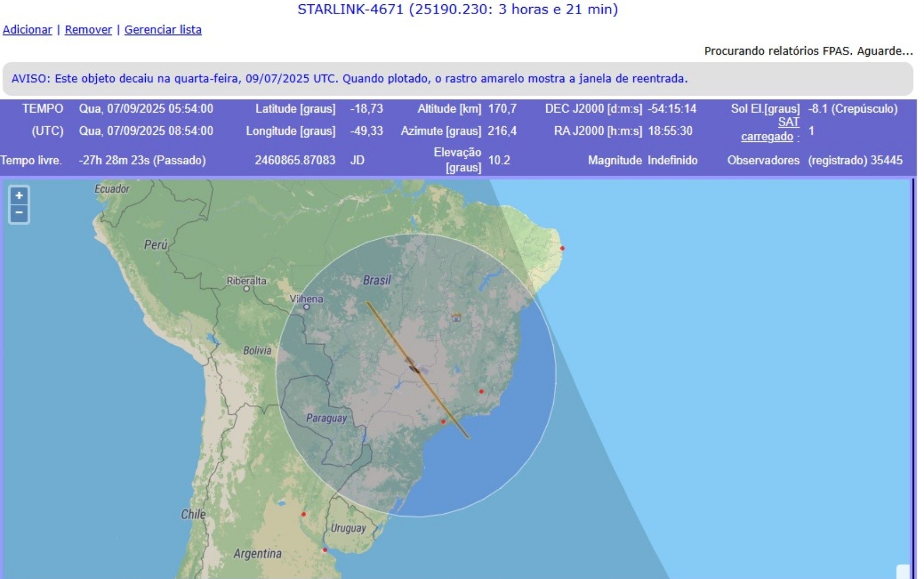Select the red observer dot on the northeast coast
This screenshot has width=924, height=579.
[x=562, y=247]
